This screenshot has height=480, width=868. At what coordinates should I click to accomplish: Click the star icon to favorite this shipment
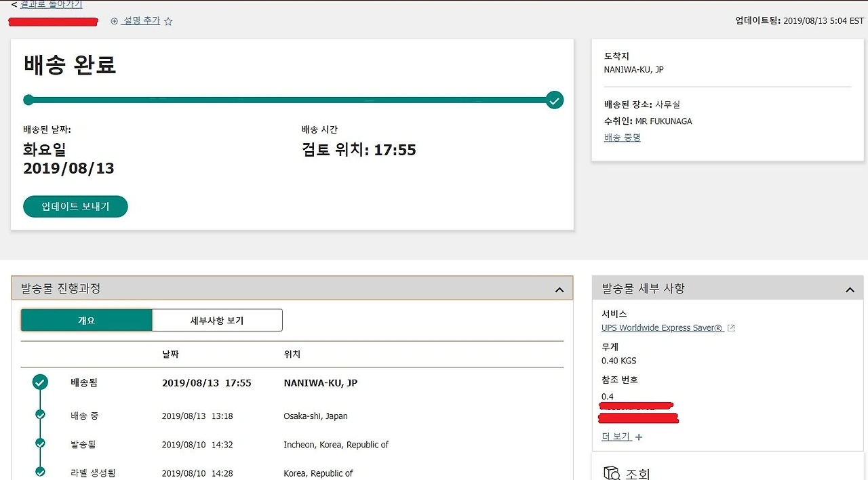coord(168,21)
